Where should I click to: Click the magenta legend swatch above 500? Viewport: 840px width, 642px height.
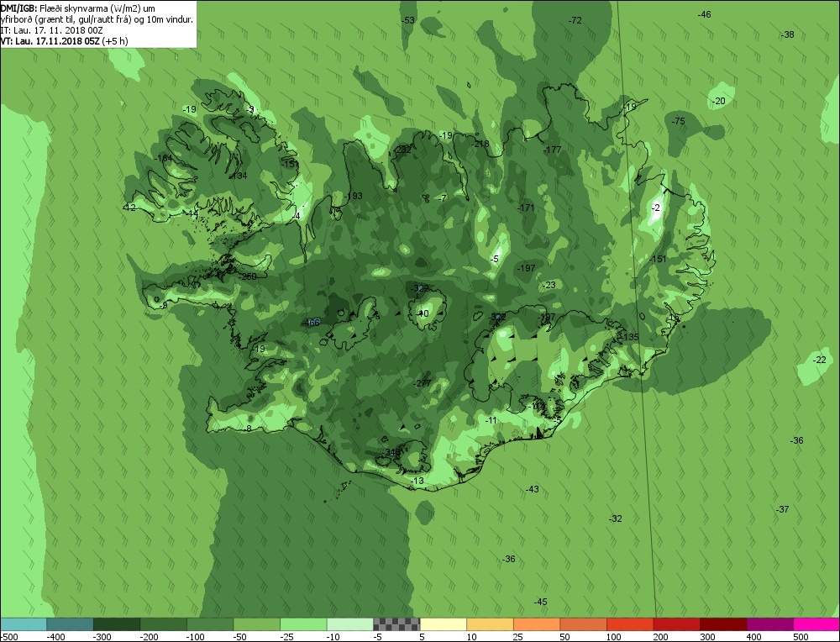[x=816, y=624]
